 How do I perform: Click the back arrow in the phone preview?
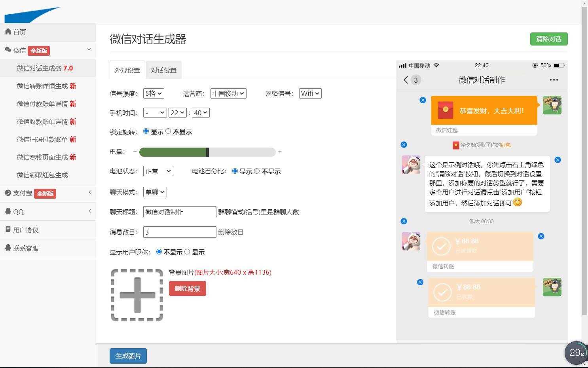point(405,80)
